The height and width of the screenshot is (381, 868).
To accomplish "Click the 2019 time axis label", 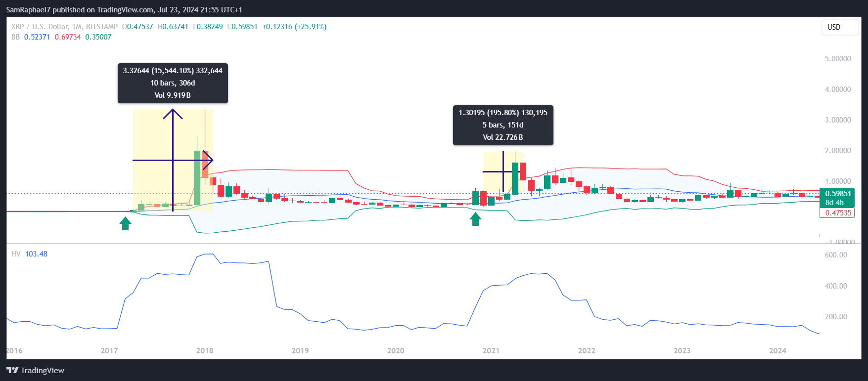I will click(300, 351).
